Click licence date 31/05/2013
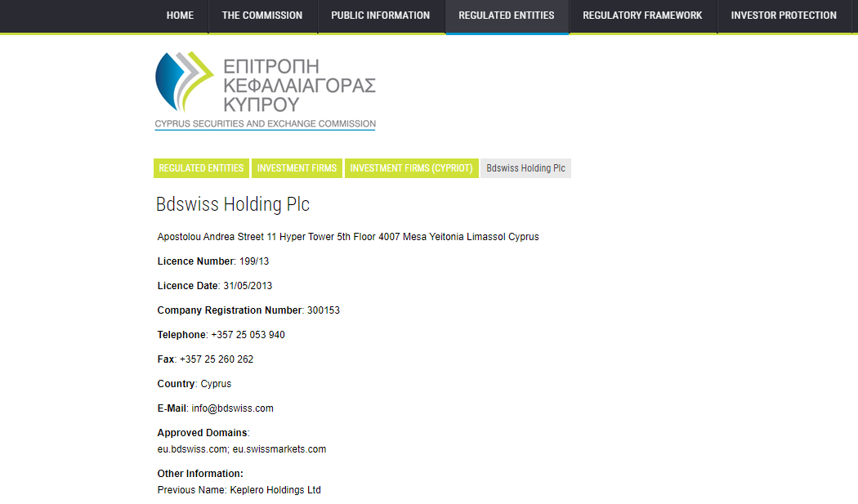The height and width of the screenshot is (504, 858). point(248,286)
